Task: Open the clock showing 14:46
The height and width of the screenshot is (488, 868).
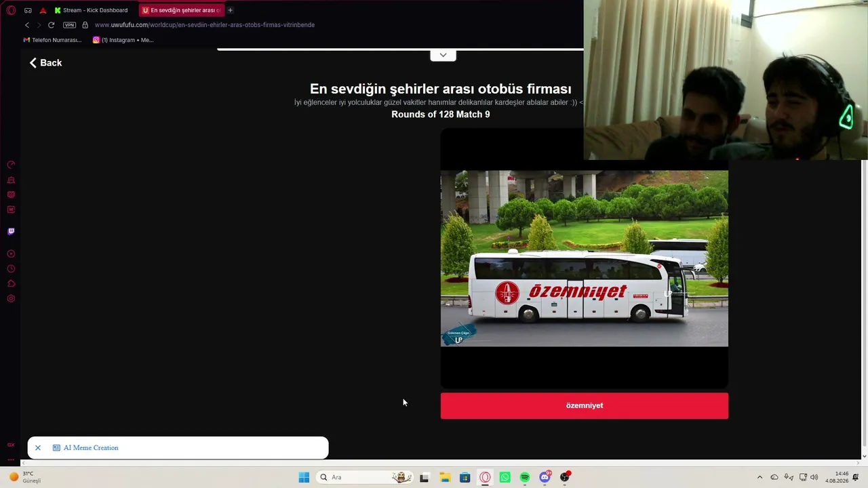Action: 837,477
